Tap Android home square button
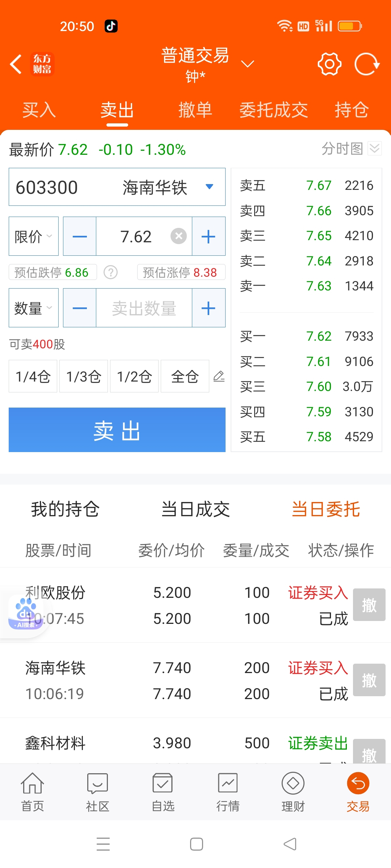The height and width of the screenshot is (868, 391). [x=197, y=844]
